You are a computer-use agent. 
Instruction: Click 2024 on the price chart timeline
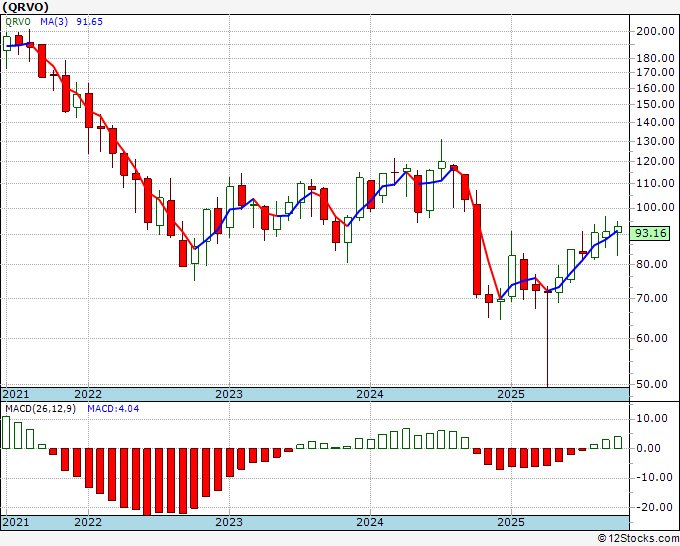(370, 395)
